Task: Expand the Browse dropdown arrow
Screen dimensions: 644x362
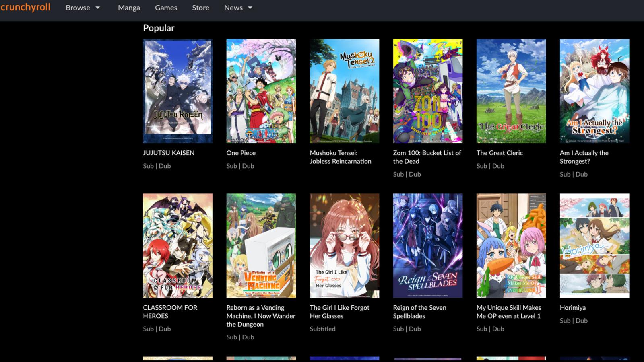Action: tap(97, 8)
